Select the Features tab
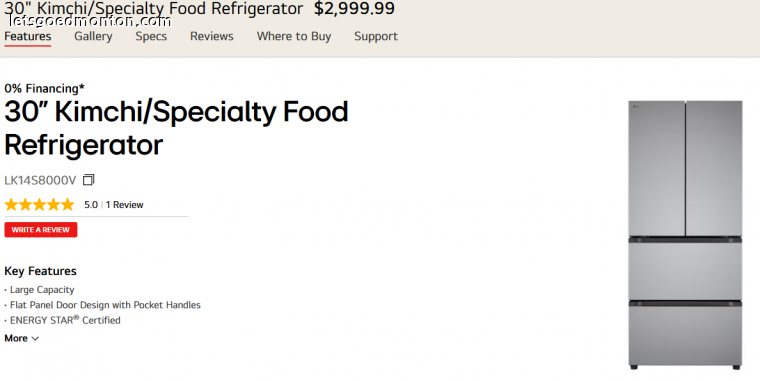This screenshot has width=760, height=381. 28,36
